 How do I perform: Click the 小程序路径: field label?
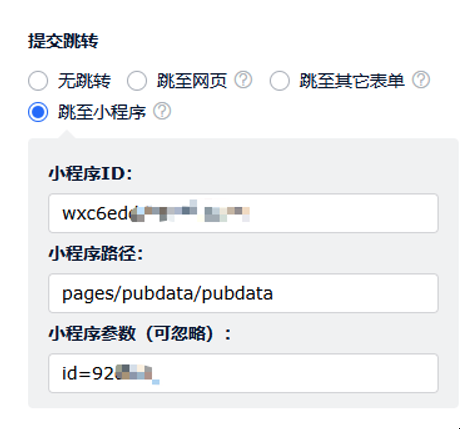(96, 254)
